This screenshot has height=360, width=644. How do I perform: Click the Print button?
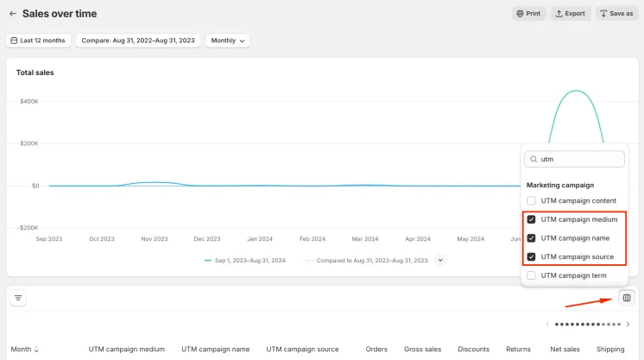(x=528, y=14)
